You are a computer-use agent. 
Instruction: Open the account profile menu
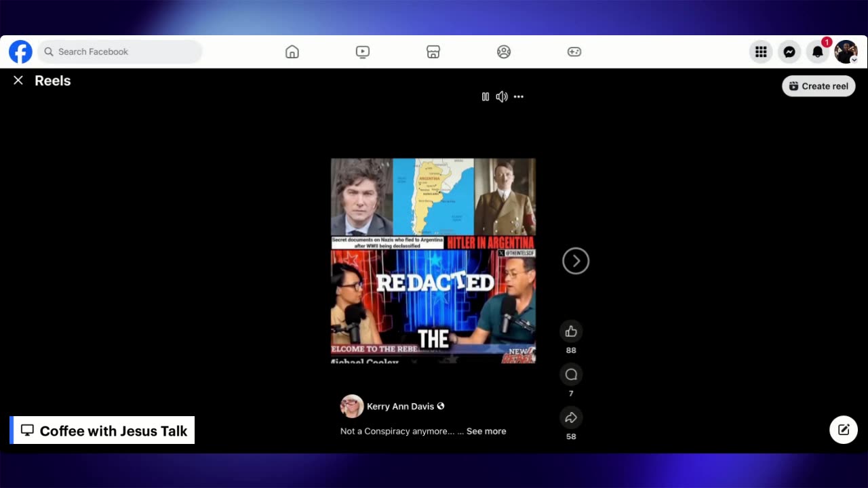pos(846,52)
